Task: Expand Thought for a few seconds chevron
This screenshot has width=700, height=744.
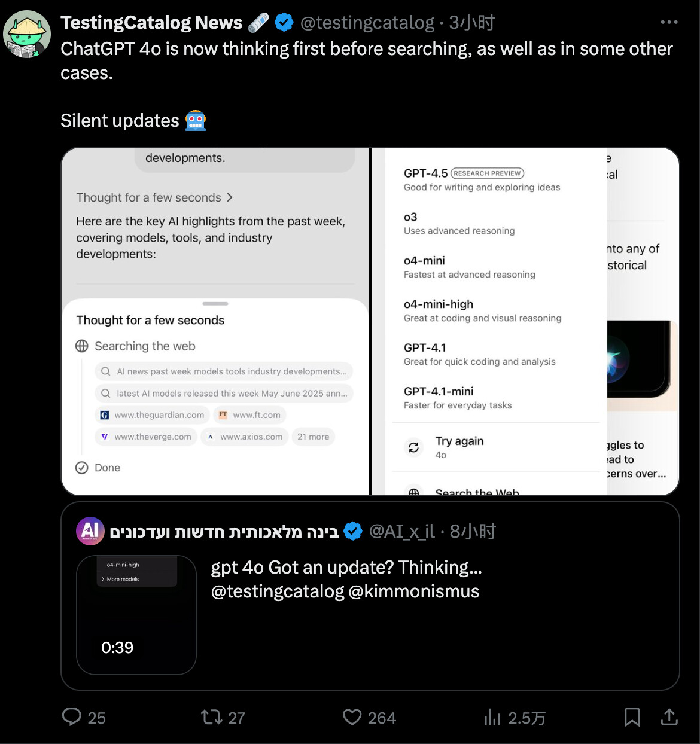Action: [x=229, y=197]
